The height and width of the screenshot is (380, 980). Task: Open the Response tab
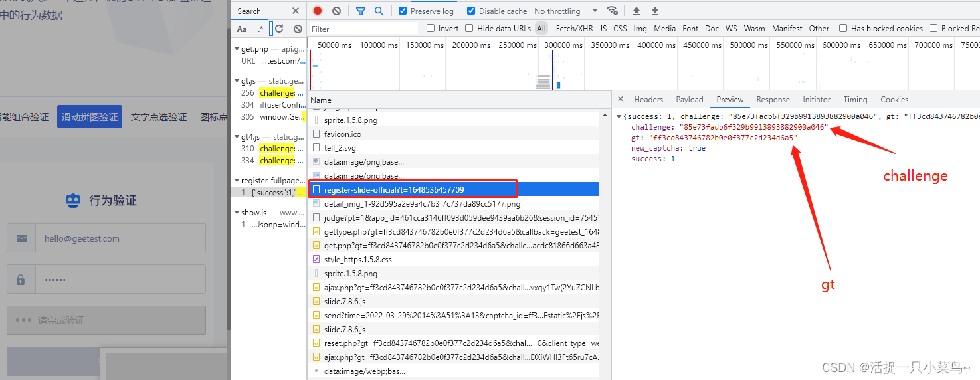pos(773,100)
